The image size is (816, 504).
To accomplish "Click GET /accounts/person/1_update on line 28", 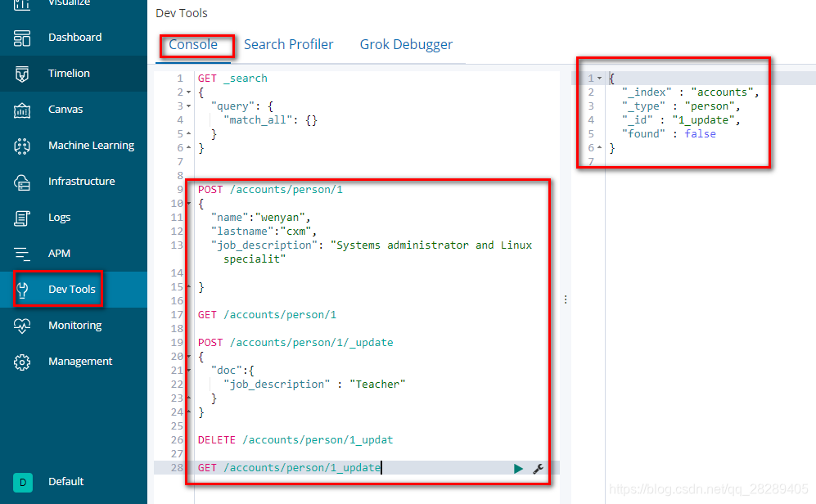I will pos(290,468).
